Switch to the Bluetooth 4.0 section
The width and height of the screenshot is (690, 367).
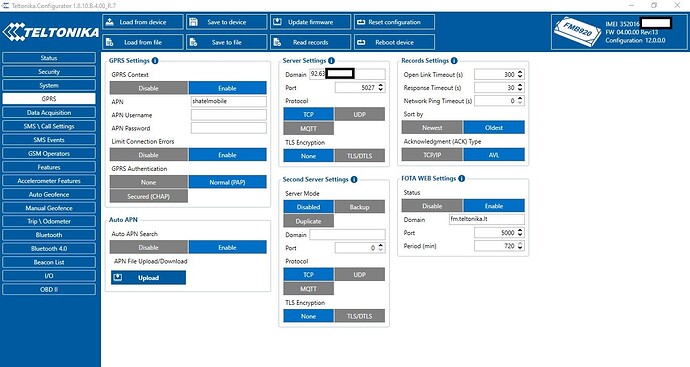[49, 249]
